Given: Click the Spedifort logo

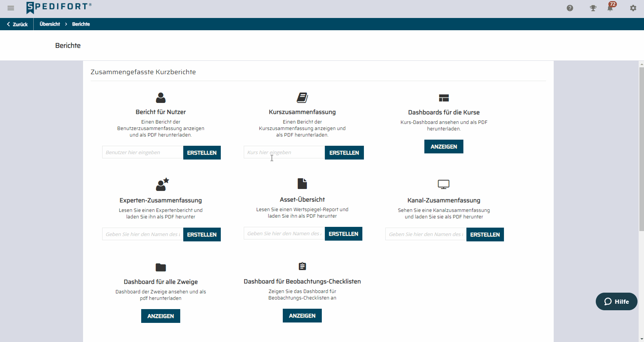Looking at the screenshot, I should tap(59, 7).
